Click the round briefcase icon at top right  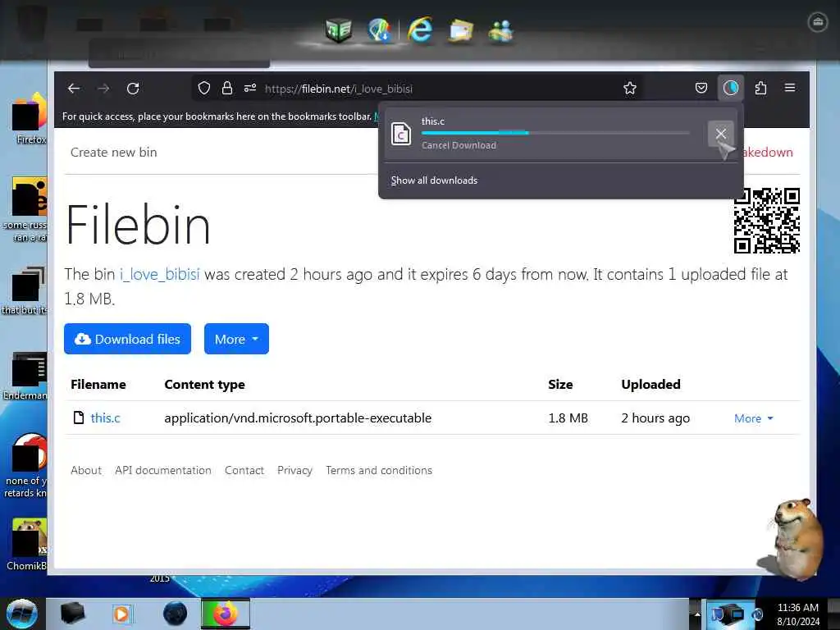coord(818,22)
